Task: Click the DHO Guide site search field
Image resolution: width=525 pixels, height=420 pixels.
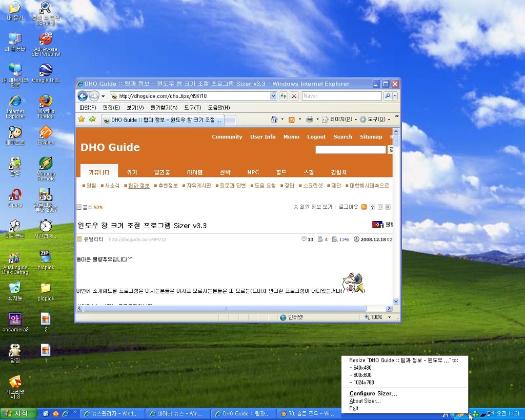Action: click(x=351, y=150)
